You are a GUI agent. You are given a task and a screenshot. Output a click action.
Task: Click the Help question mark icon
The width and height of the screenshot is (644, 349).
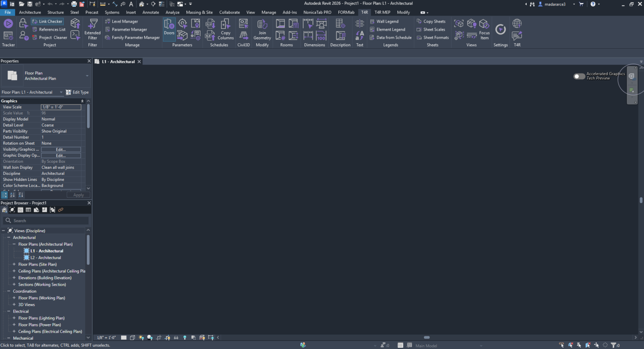coord(593,4)
